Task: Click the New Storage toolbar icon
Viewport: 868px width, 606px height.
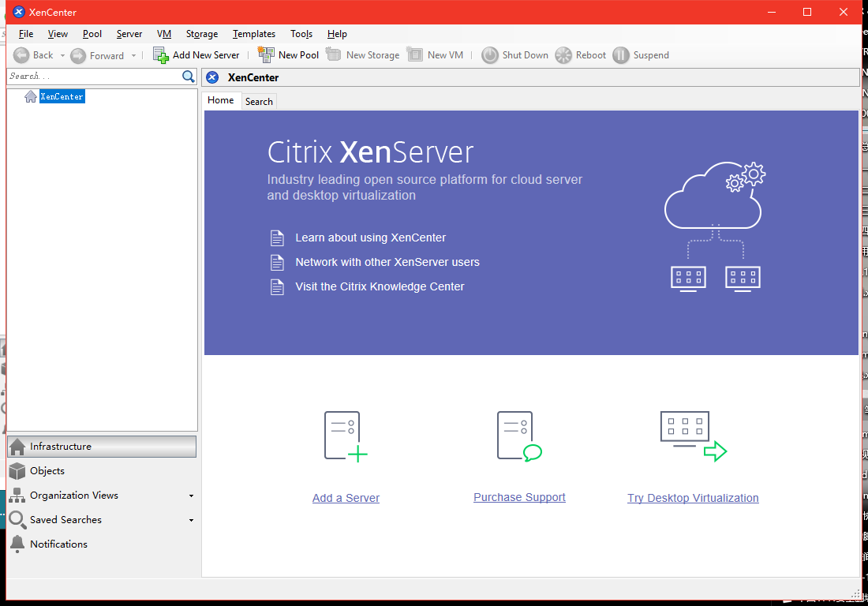Action: (x=333, y=54)
